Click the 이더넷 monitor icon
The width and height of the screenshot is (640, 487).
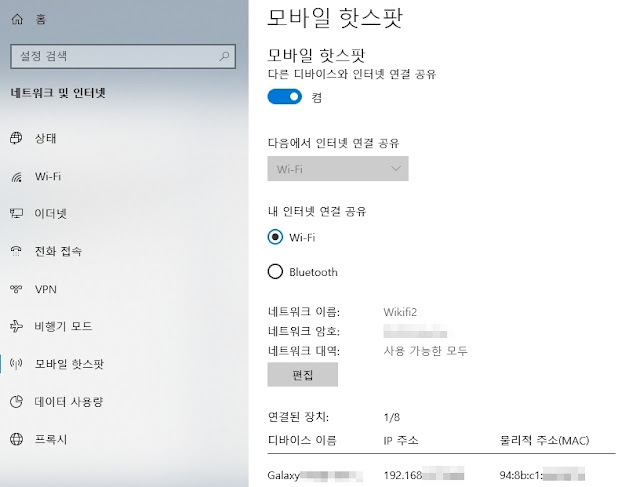[16, 213]
